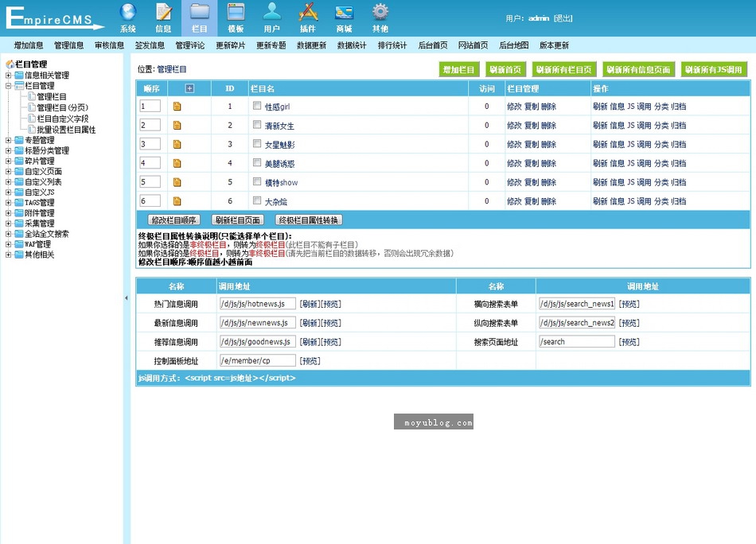
Task: Check the box for 模特show column
Action: (x=257, y=181)
